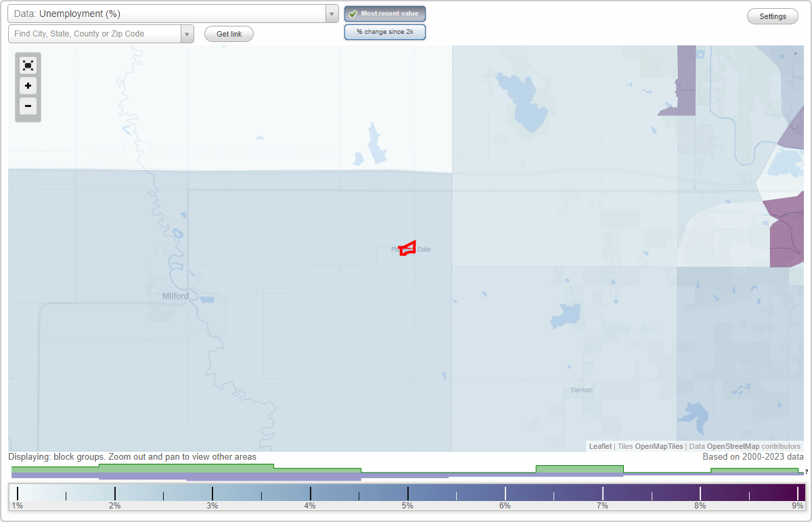Toggle the Most recent value display
The image size is (812, 522).
[384, 14]
